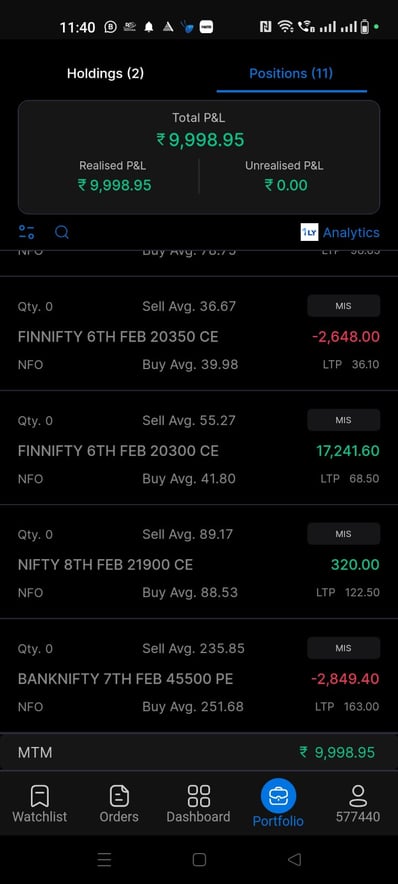The image size is (398, 884).
Task: Tap the Portfolio briefcase icon
Action: pyautogui.click(x=278, y=795)
